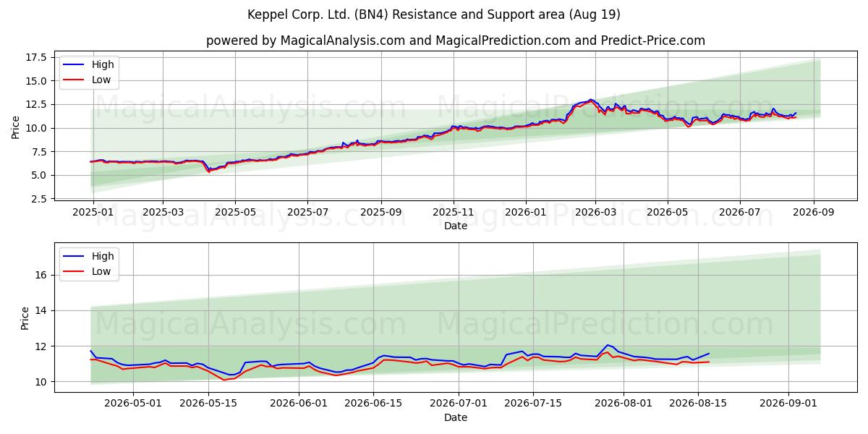
Task: Click the top chart x-axis label '2026-05'
Action: pyautogui.click(x=668, y=213)
